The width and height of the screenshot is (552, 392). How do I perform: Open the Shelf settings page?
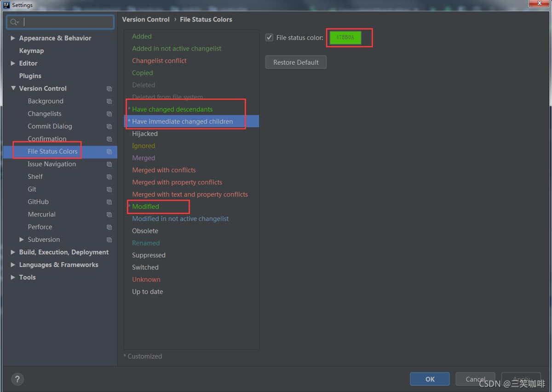click(x=35, y=176)
